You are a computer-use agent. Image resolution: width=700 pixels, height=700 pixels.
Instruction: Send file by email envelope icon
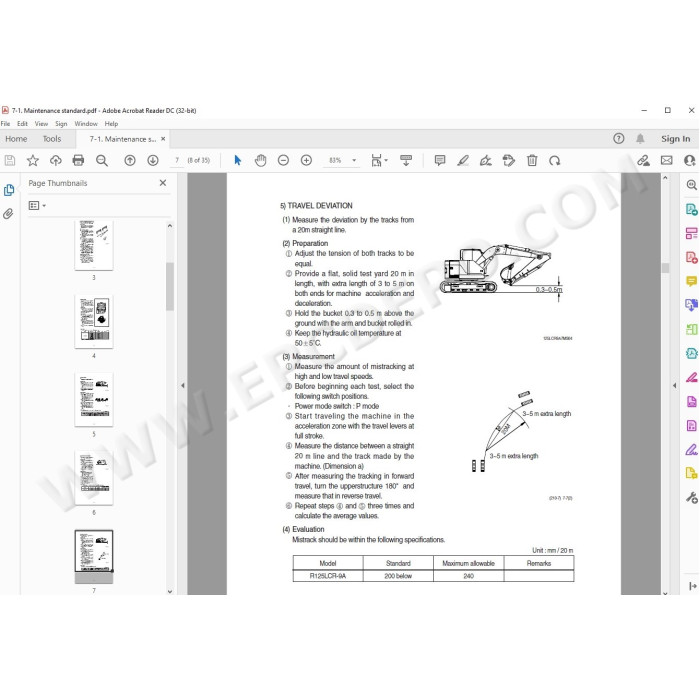[667, 160]
